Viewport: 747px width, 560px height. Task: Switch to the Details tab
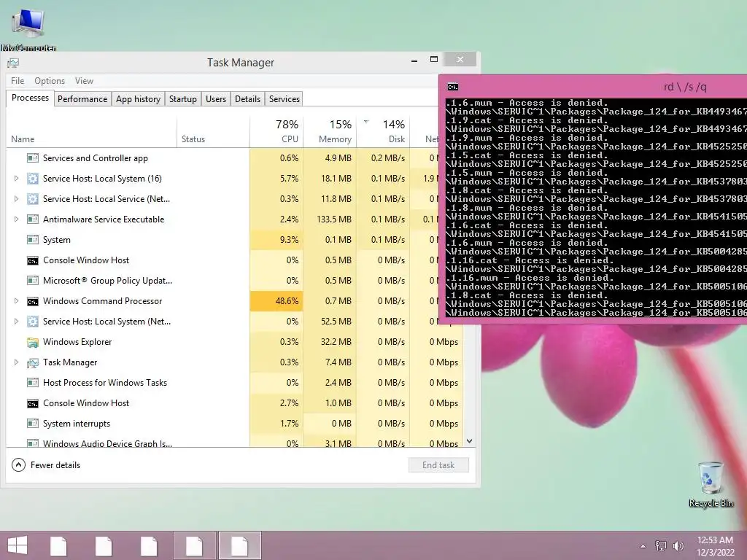pos(248,99)
